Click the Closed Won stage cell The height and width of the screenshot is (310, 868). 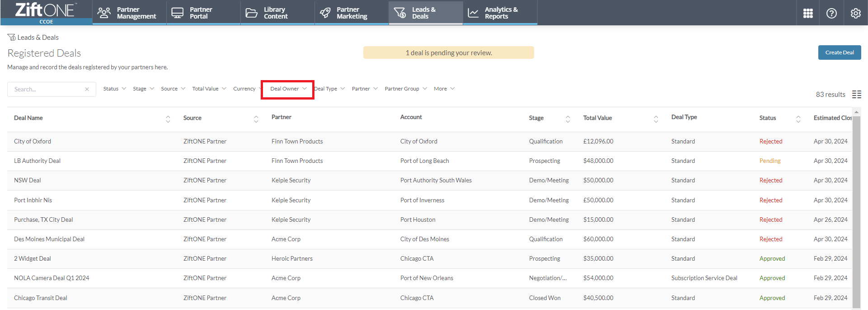545,298
